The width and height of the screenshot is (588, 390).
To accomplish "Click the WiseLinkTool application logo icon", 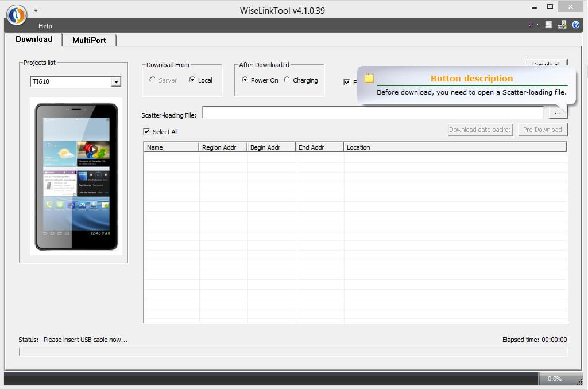I will click(x=17, y=15).
